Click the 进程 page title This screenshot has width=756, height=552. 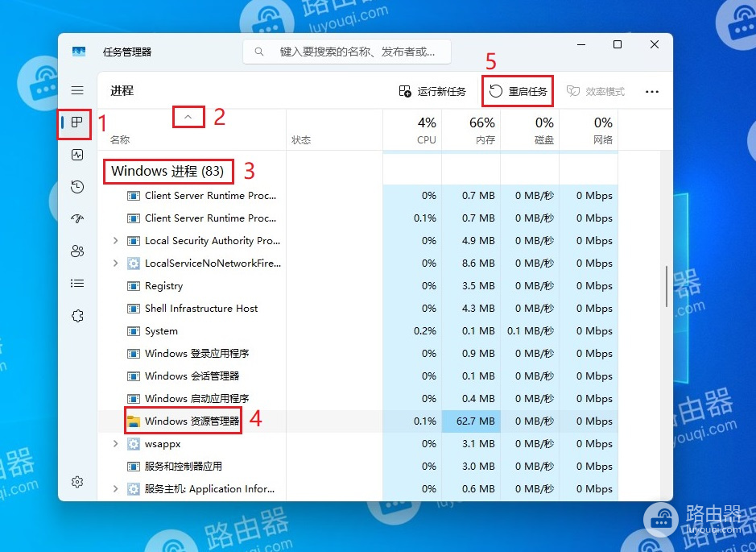pyautogui.click(x=122, y=91)
